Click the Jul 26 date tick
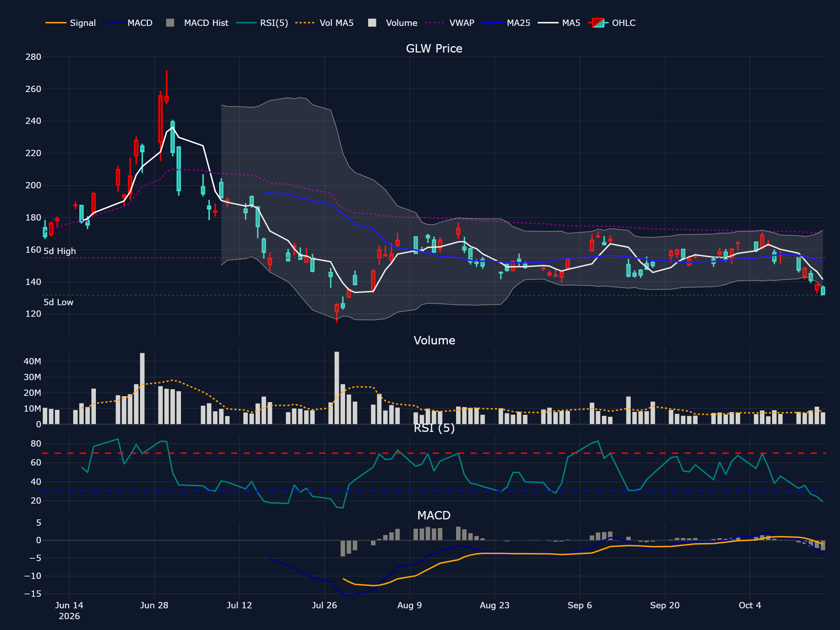 tap(324, 605)
